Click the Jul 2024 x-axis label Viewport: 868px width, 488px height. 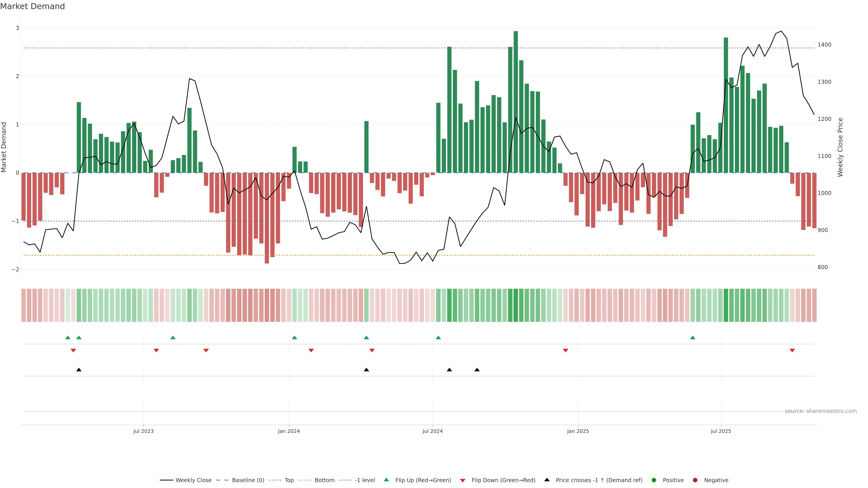[x=432, y=431]
